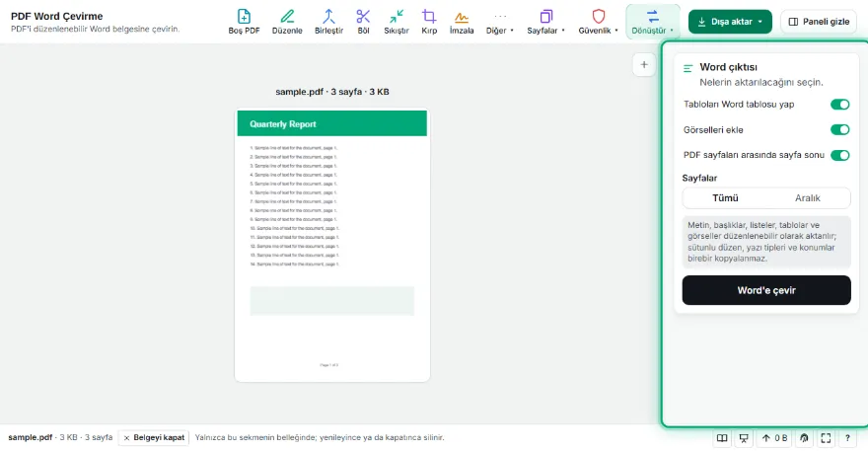Choose the Böl split scissors tool

click(x=363, y=22)
